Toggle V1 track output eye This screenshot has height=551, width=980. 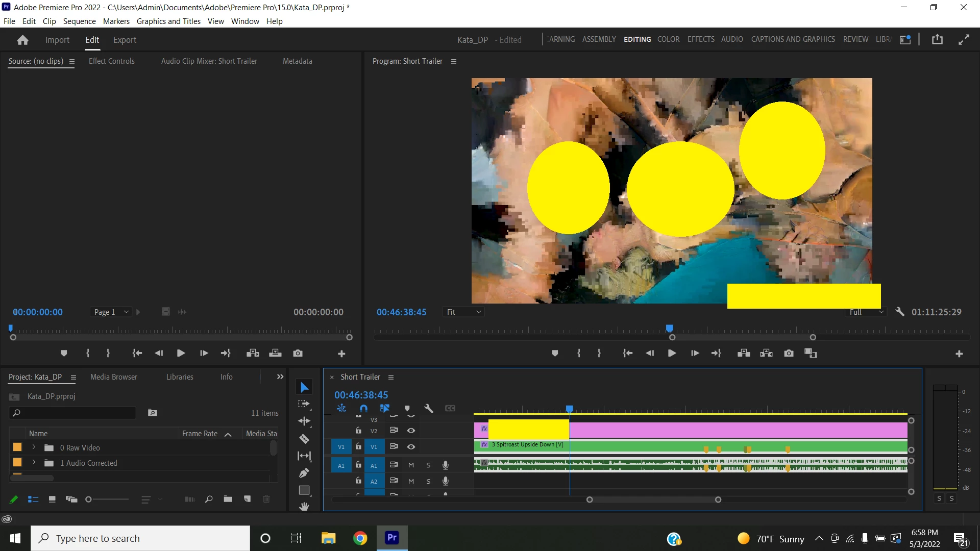(x=411, y=446)
